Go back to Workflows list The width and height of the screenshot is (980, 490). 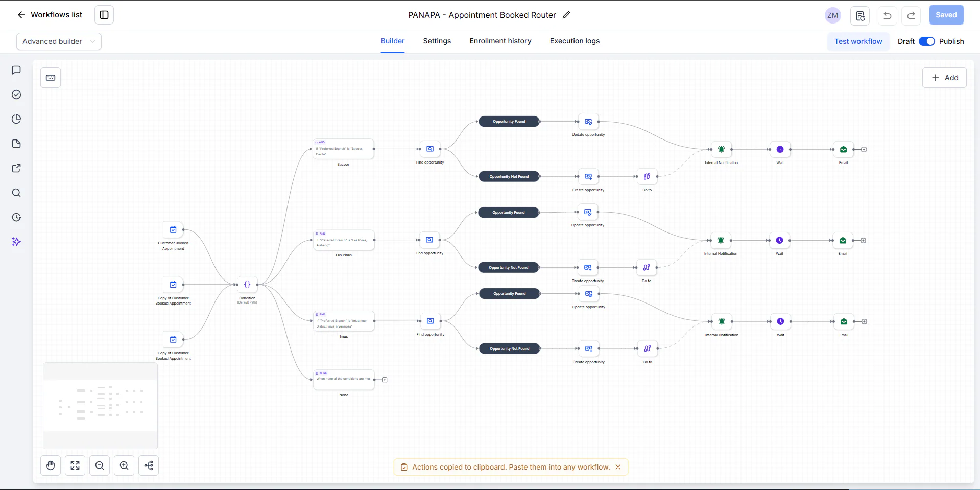tap(50, 15)
